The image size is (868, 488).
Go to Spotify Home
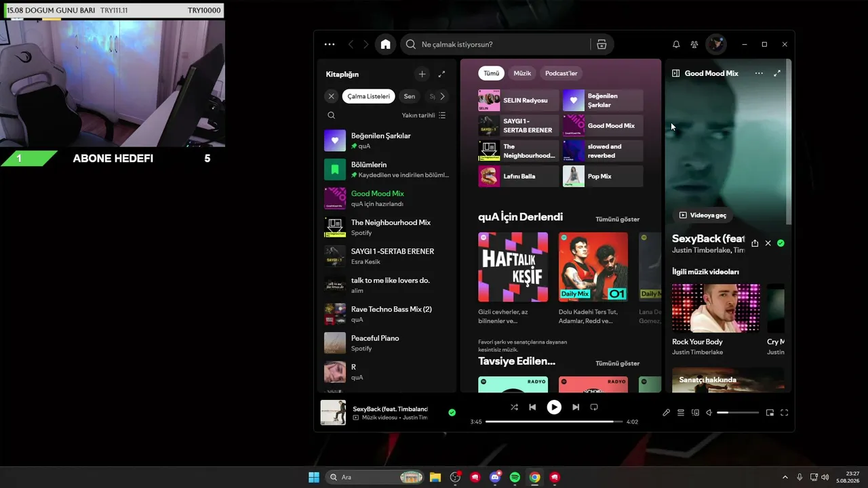point(386,45)
